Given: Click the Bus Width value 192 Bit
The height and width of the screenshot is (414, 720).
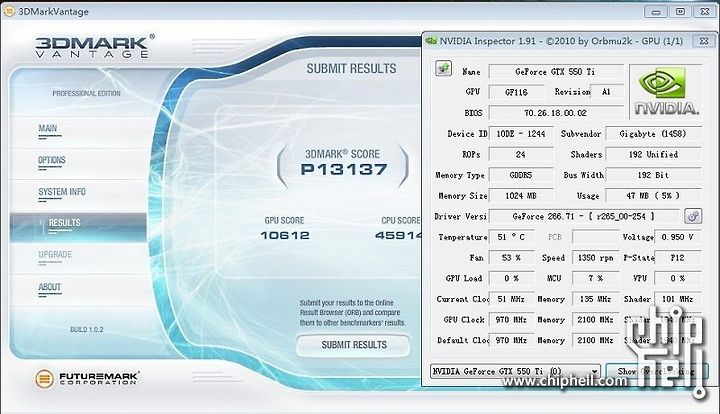Looking at the screenshot, I should coord(653,175).
